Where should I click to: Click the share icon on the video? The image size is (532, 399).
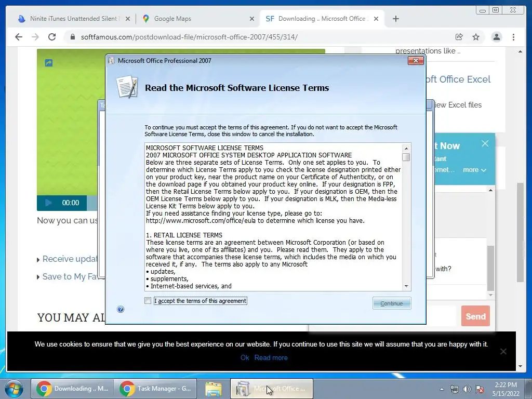click(48, 63)
